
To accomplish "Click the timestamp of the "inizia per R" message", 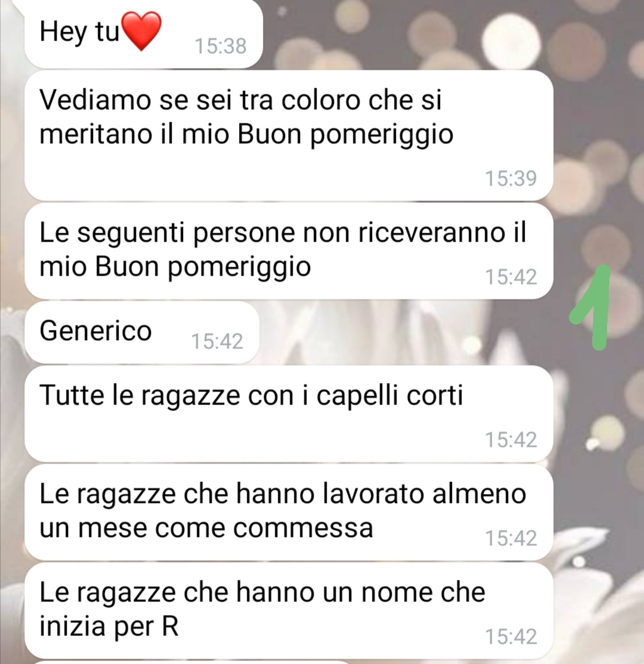I will [510, 637].
